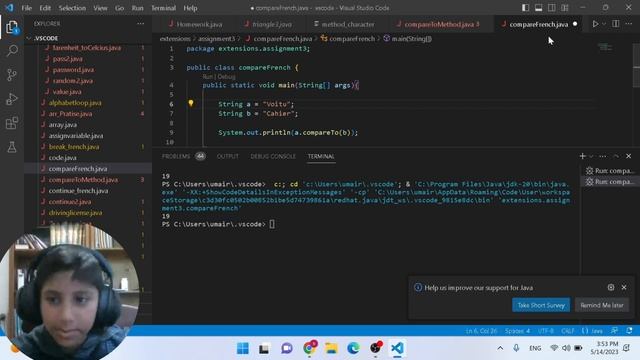640x360 pixels.
Task: Click the lightbulb code action on line 6
Action: click(191, 103)
